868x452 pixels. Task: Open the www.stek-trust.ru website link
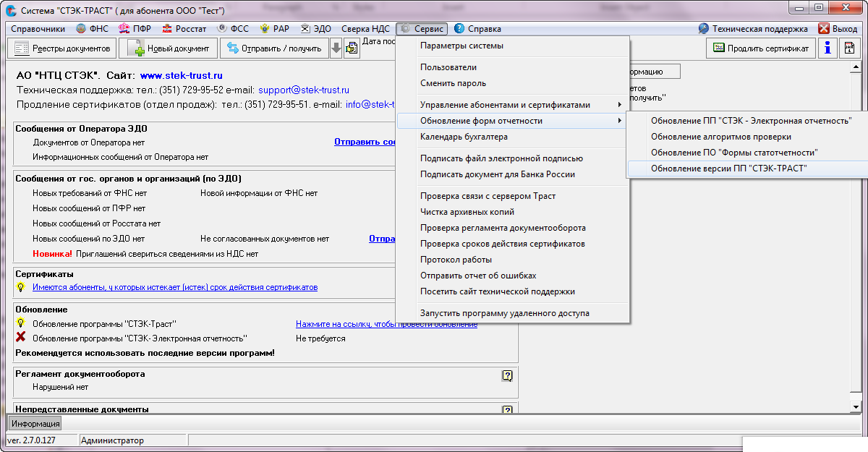coord(182,75)
